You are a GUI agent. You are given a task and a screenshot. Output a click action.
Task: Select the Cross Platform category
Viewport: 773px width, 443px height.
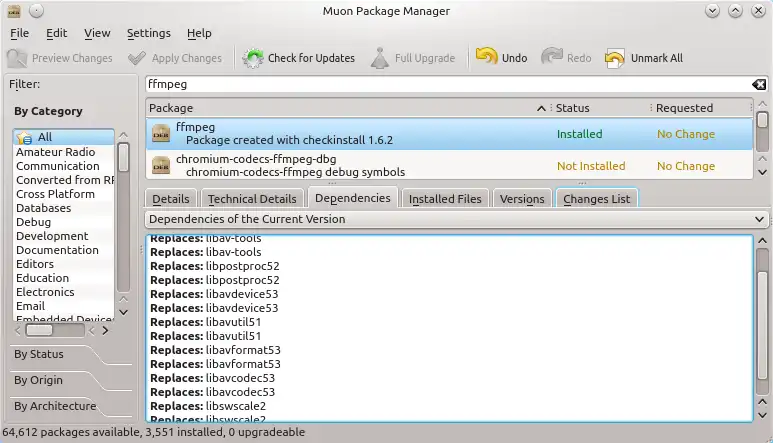55,194
